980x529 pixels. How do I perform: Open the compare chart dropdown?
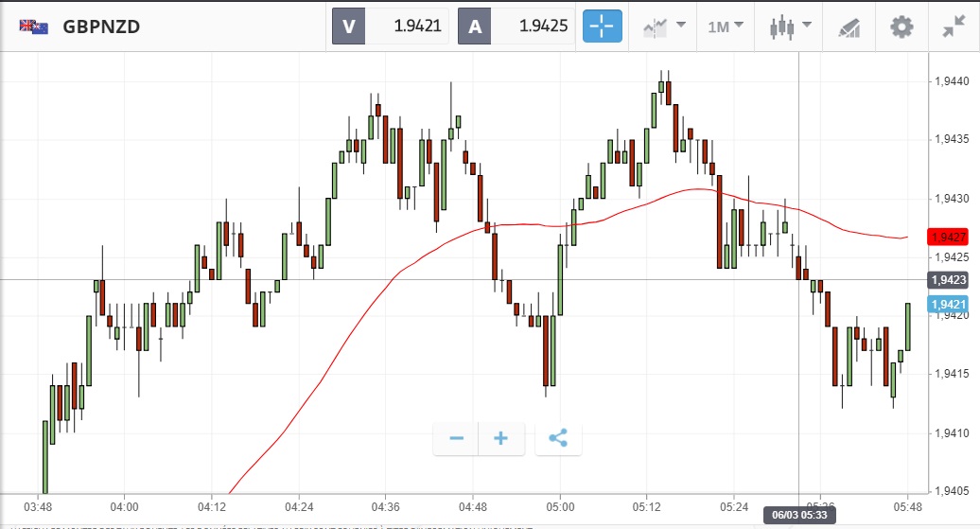coord(663,26)
